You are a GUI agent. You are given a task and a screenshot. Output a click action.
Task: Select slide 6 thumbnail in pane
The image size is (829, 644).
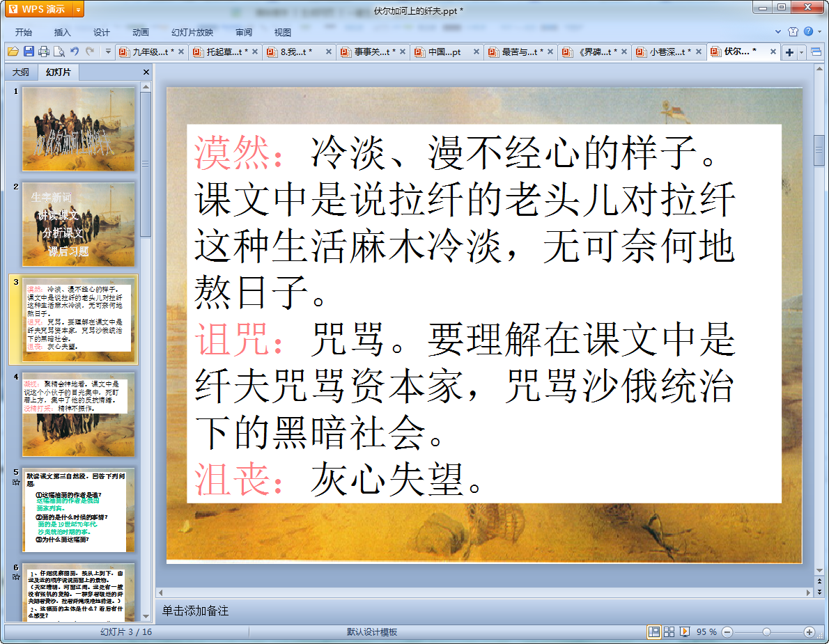pyautogui.click(x=78, y=592)
